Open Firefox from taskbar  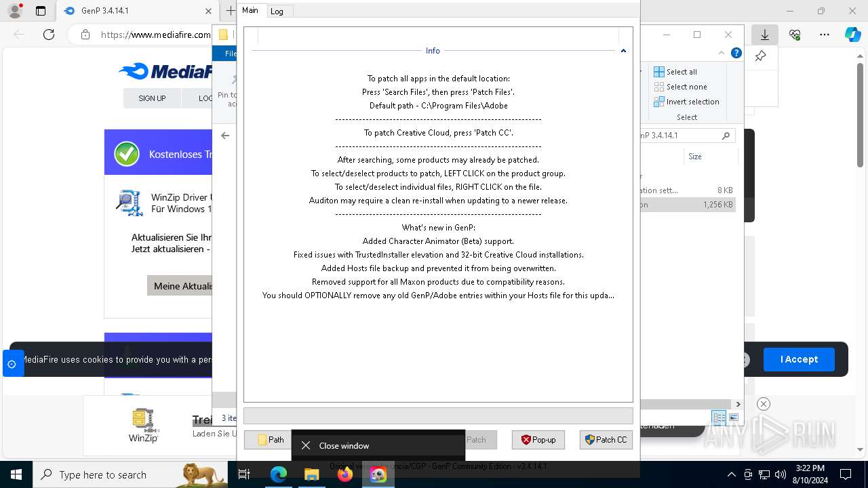(345, 474)
